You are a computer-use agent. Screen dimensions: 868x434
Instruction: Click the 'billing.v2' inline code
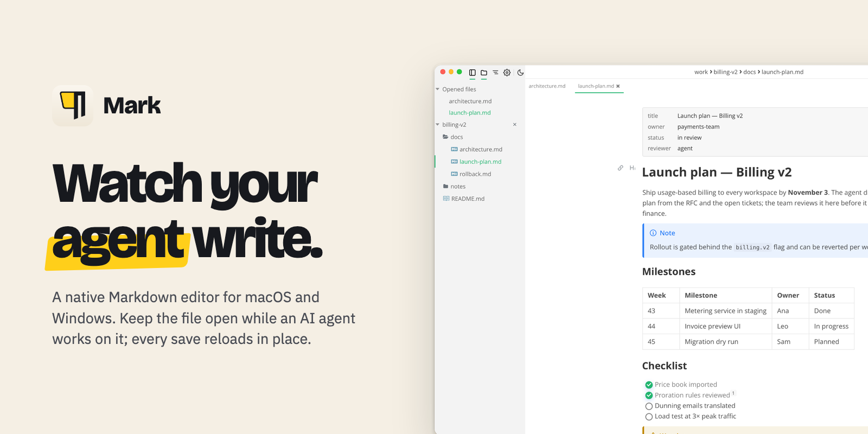(x=752, y=247)
